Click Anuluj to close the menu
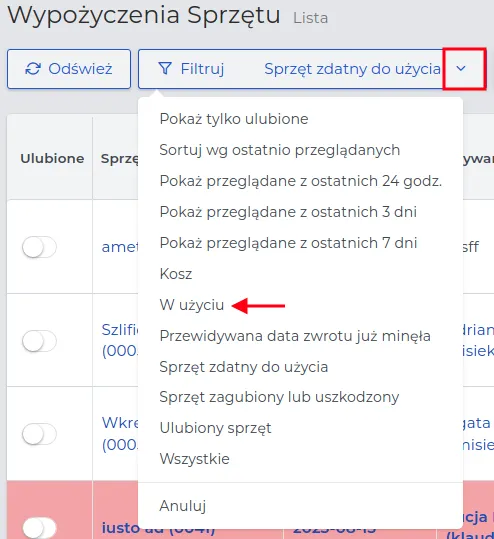494x539 pixels. [x=183, y=506]
